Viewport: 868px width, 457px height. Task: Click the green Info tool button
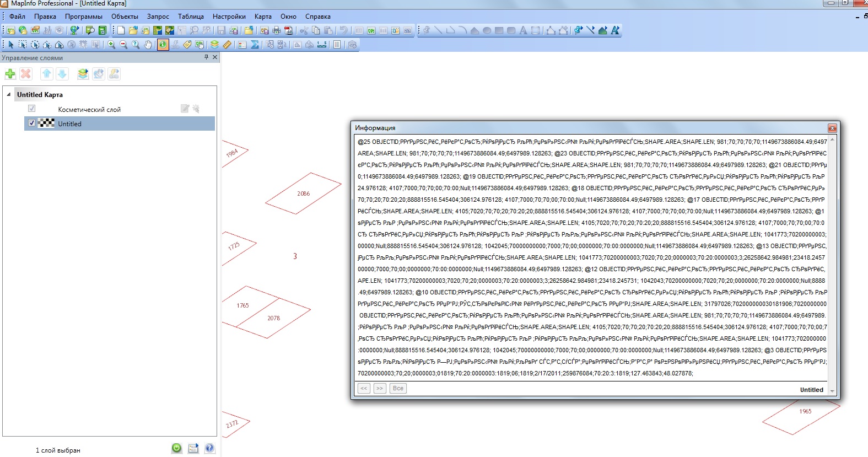tap(163, 45)
